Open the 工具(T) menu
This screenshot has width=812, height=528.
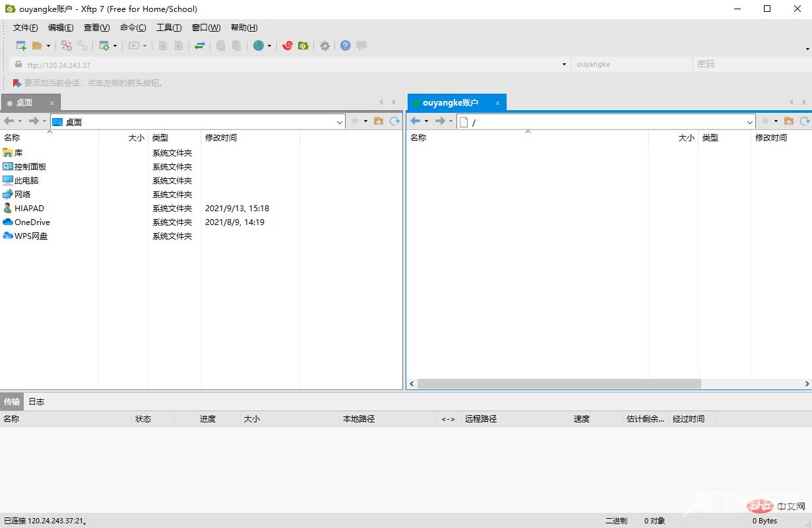(169, 27)
